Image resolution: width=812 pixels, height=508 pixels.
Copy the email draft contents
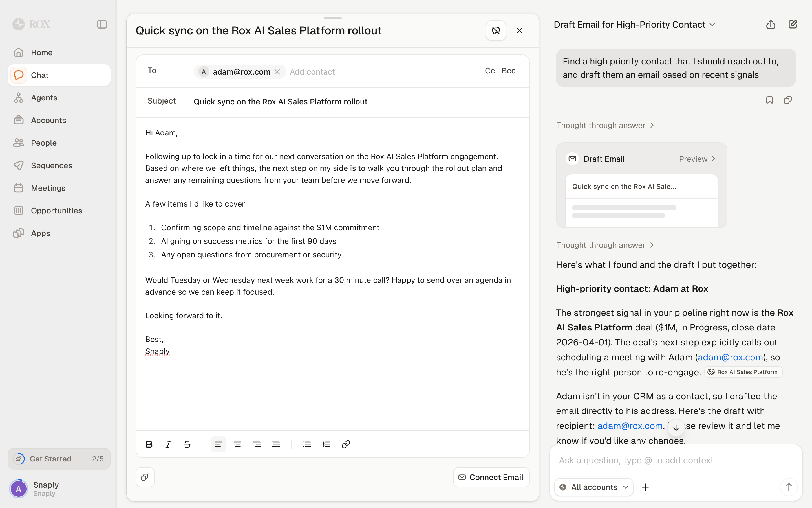[145, 477]
